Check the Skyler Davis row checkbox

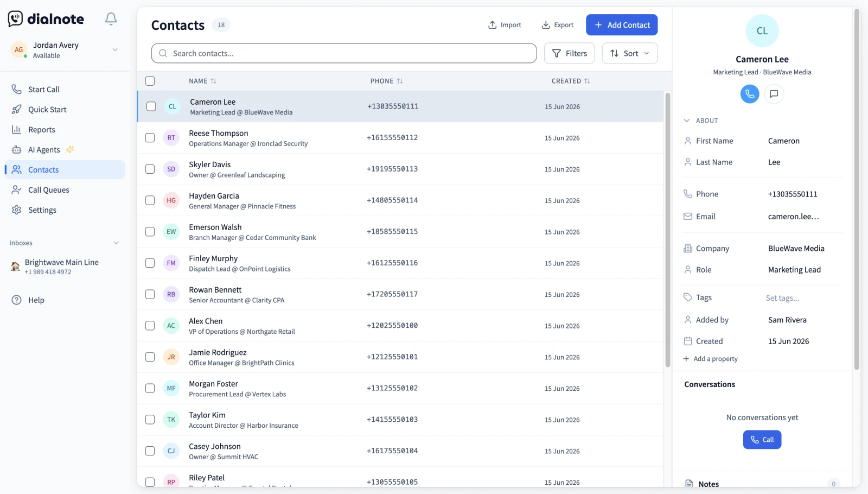[x=150, y=169]
